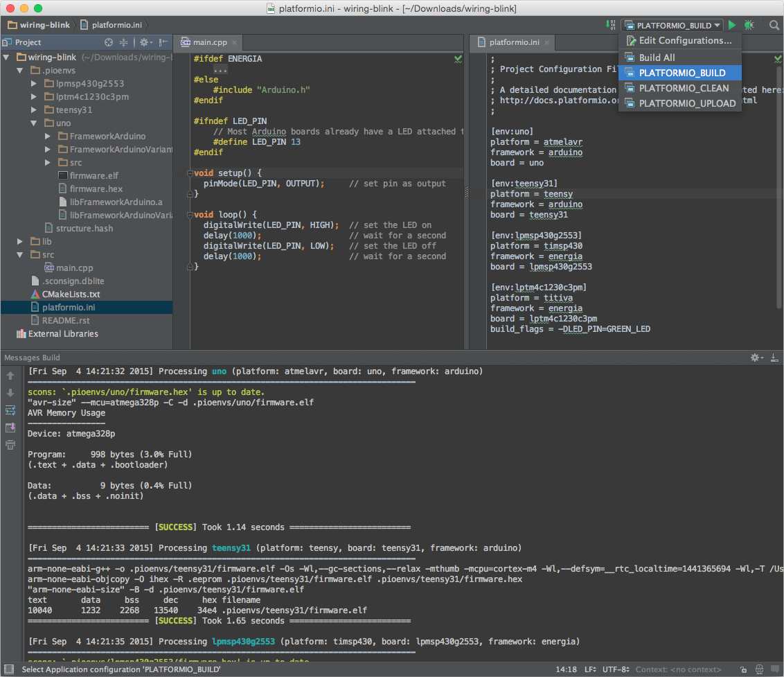This screenshot has height=677, width=784.
Task: Select PLATFORMIO_UPLOAD configuration
Action: 680,103
